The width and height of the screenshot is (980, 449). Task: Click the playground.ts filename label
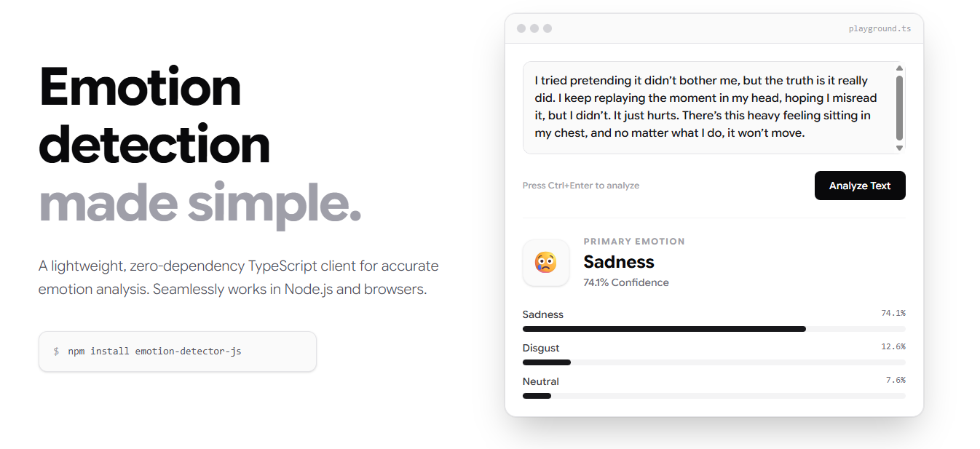click(x=880, y=29)
